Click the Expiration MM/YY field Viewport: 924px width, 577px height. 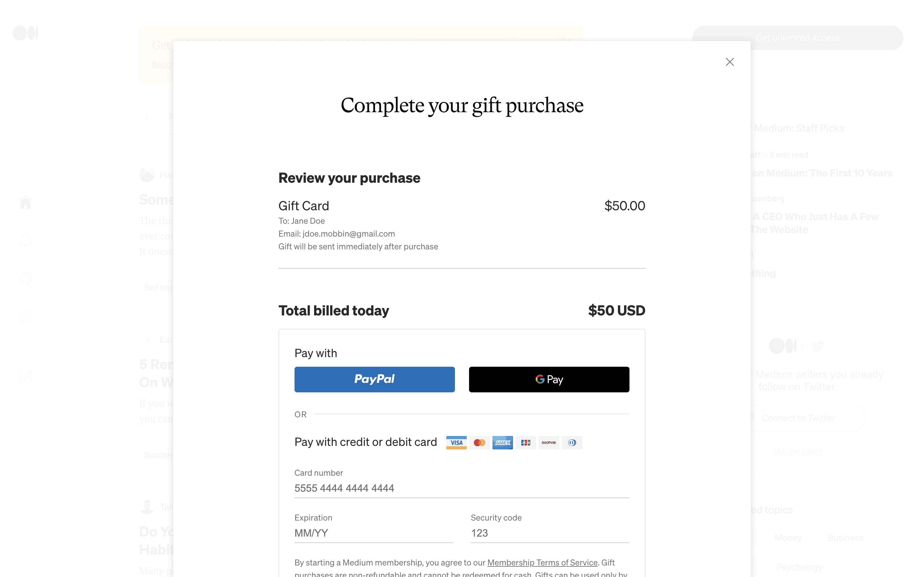point(373,533)
